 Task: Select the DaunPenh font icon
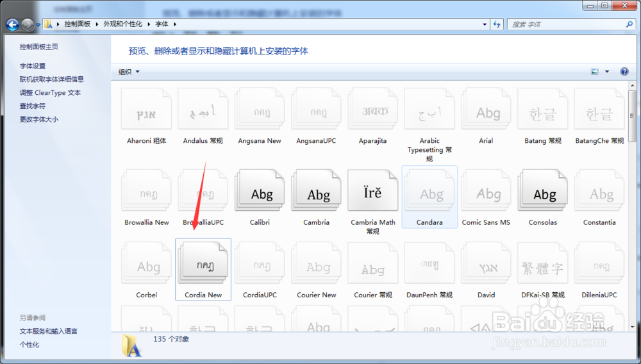click(x=429, y=263)
